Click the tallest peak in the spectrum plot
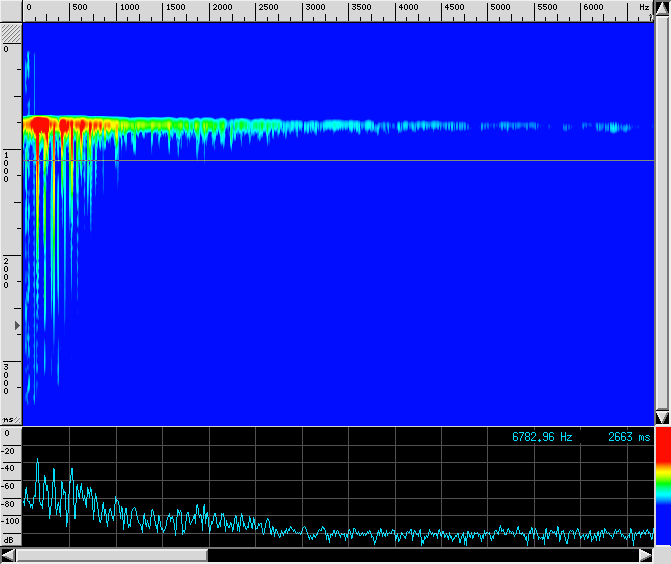 click(38, 460)
